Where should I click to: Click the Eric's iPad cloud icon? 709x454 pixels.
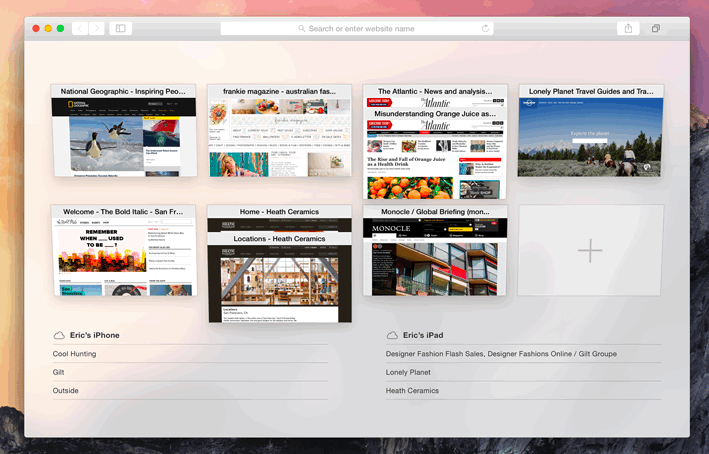point(392,335)
